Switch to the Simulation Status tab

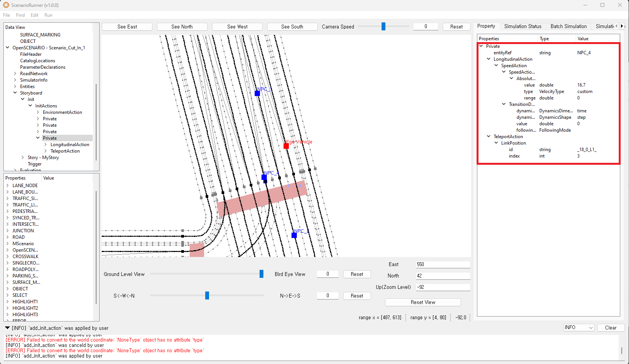click(x=523, y=26)
